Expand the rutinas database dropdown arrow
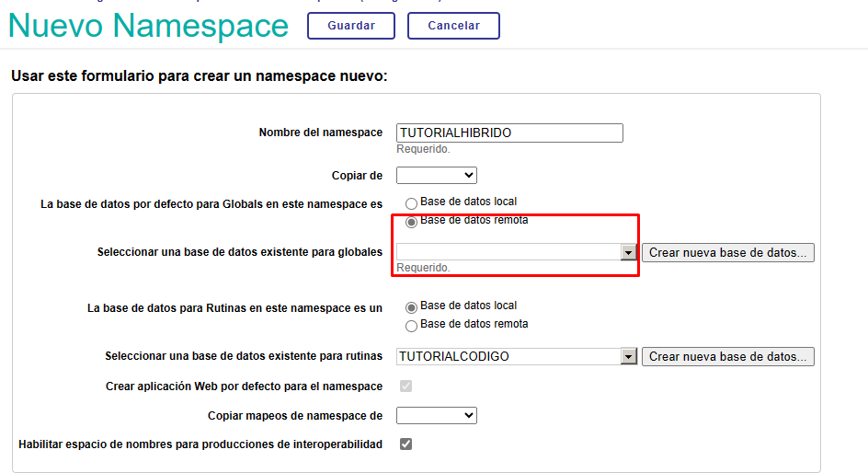 coord(629,356)
